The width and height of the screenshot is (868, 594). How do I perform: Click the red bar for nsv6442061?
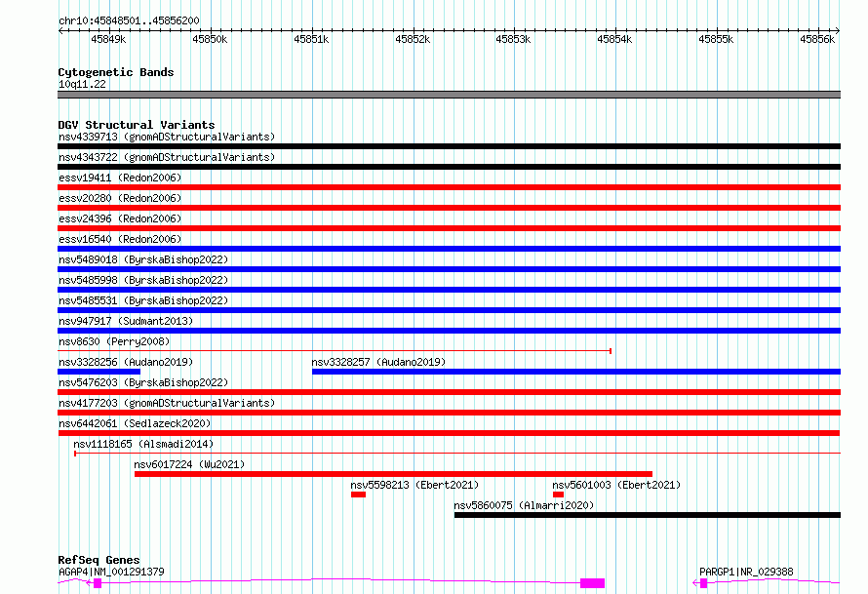449,433
